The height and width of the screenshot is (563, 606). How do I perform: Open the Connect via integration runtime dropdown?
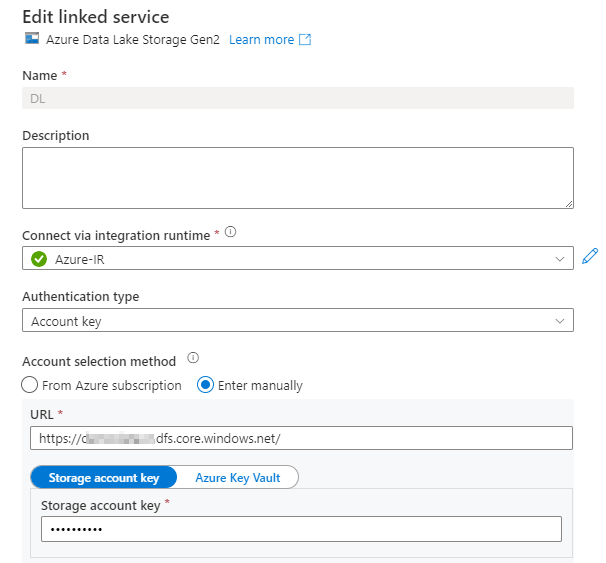(298, 258)
